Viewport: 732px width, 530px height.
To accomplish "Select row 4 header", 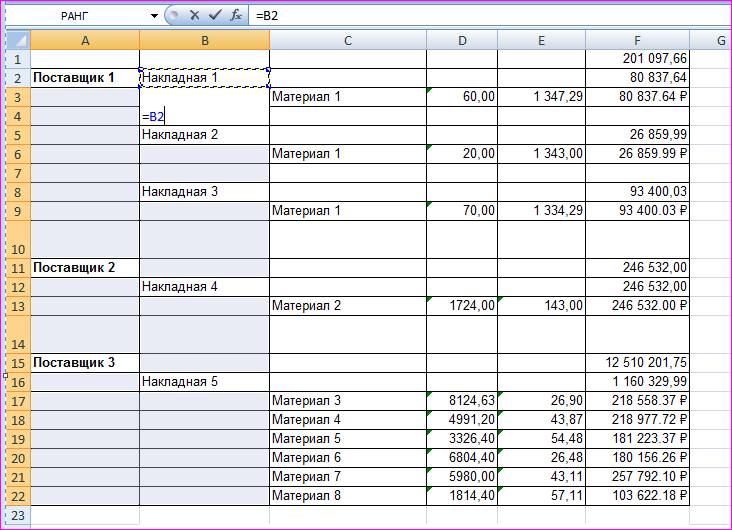I will pyautogui.click(x=18, y=116).
